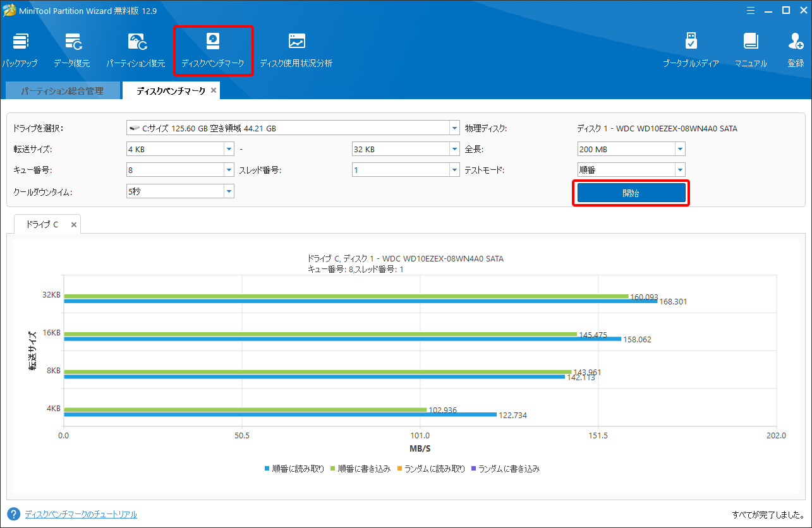Select the ディスクベンチマーク tab
Viewport: 812px width, 528px height.
(171, 91)
